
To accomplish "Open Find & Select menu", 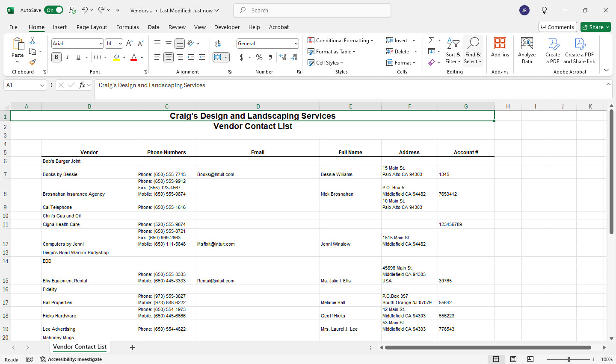I will click(x=473, y=50).
